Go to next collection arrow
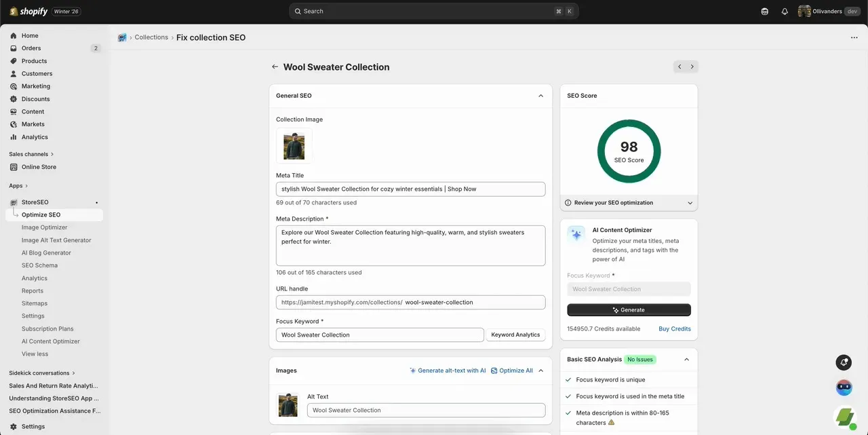The width and height of the screenshot is (868, 435). point(692,67)
